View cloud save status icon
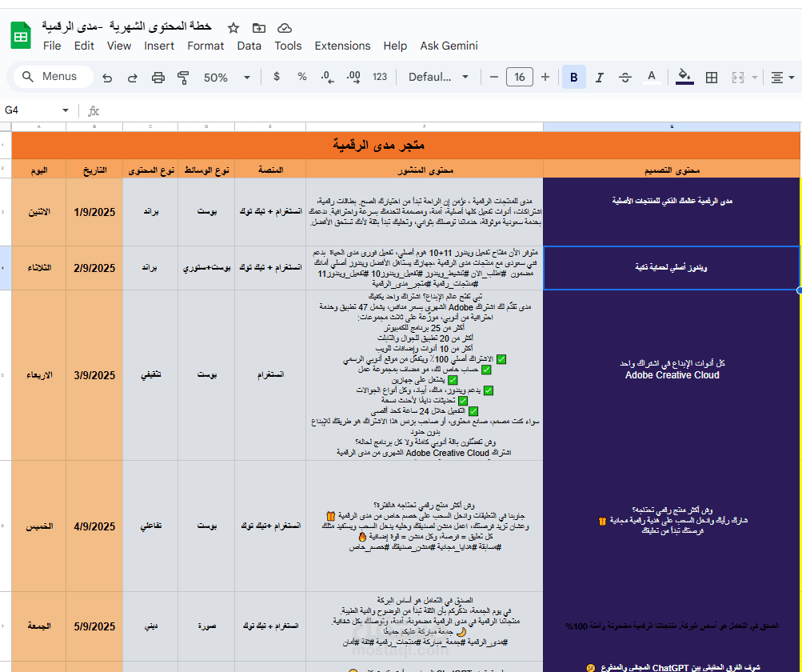The height and width of the screenshot is (672, 802). coord(285,28)
